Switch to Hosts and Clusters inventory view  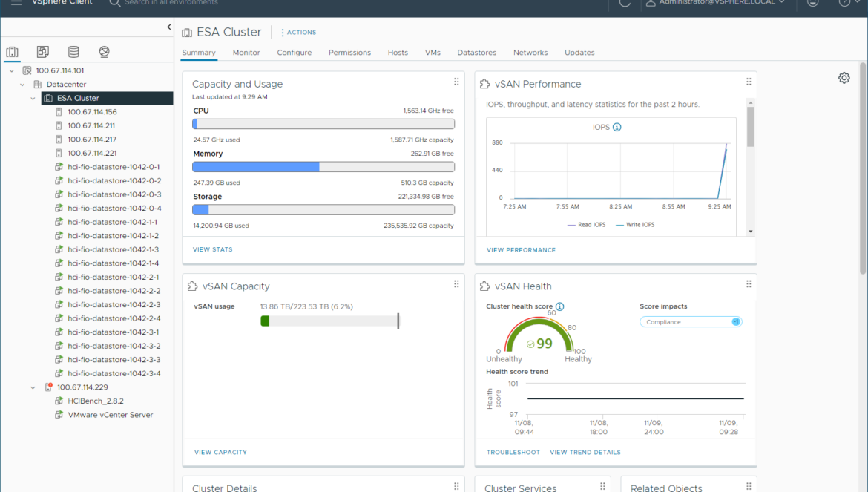(12, 52)
